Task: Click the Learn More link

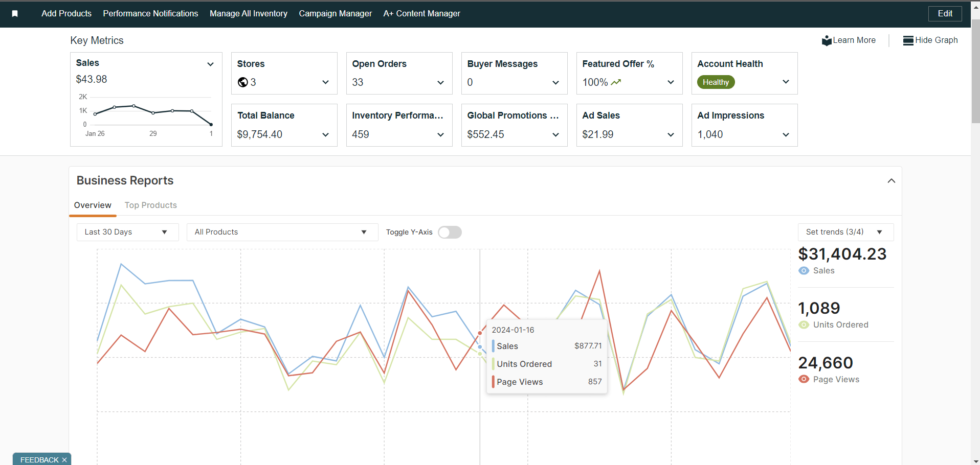Action: 854,40
